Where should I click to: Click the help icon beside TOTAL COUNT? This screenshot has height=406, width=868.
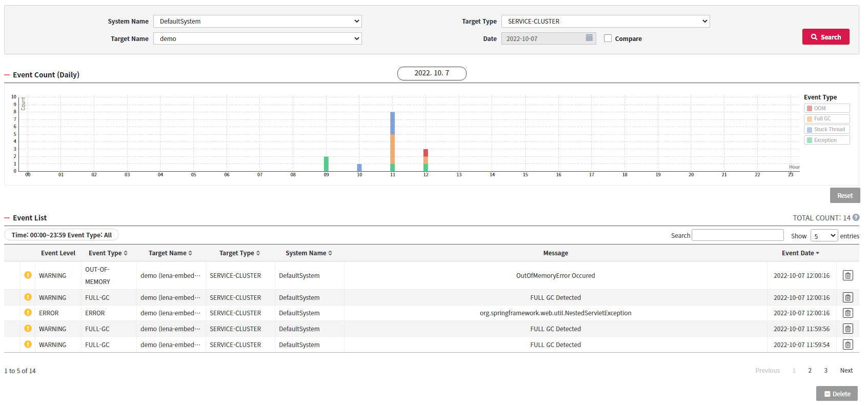(856, 217)
